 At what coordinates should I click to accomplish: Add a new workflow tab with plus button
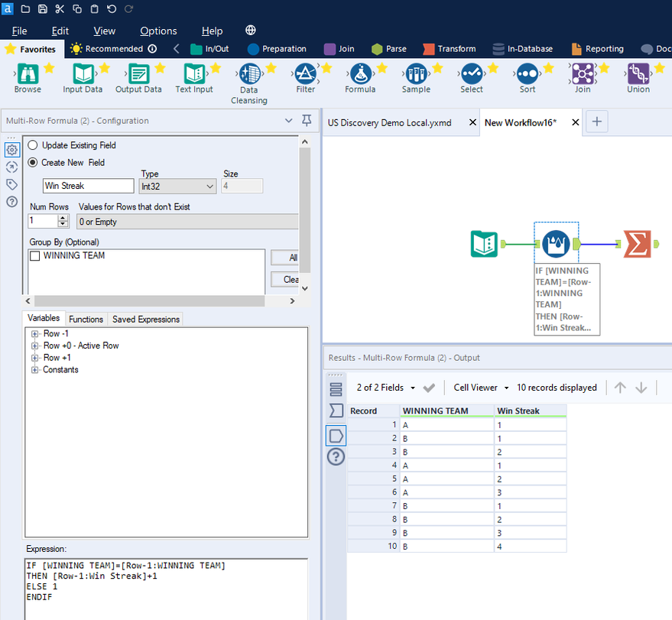597,122
